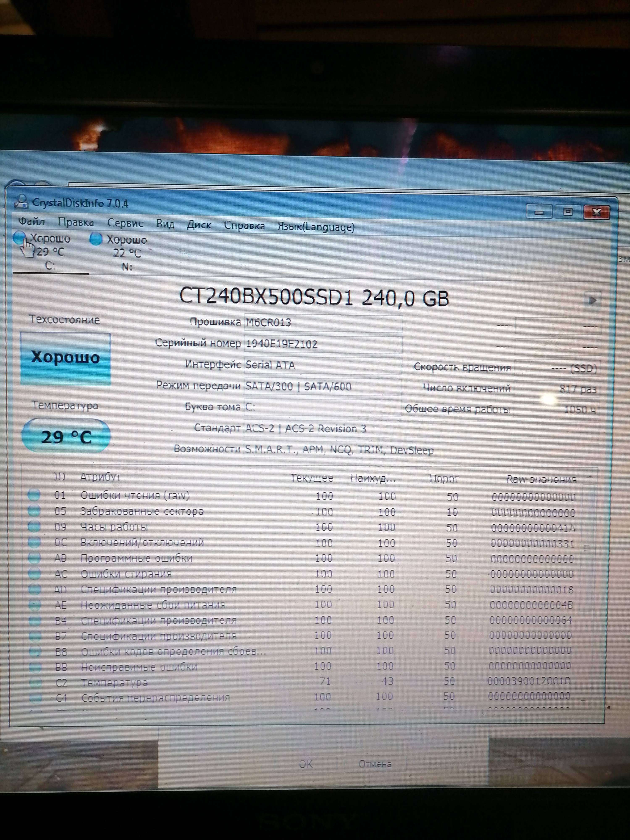This screenshot has width=630, height=840.
Task: Click status circle of attribute C2 temperature
Action: pyautogui.click(x=35, y=683)
